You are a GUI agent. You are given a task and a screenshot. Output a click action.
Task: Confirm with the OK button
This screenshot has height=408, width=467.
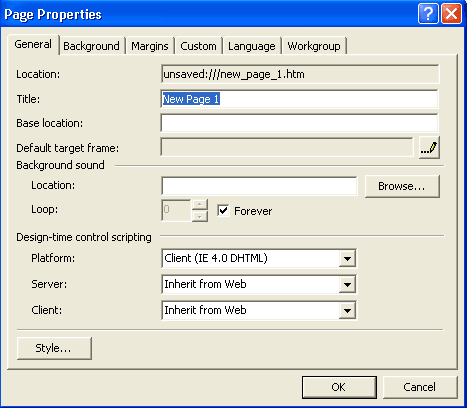pyautogui.click(x=339, y=387)
